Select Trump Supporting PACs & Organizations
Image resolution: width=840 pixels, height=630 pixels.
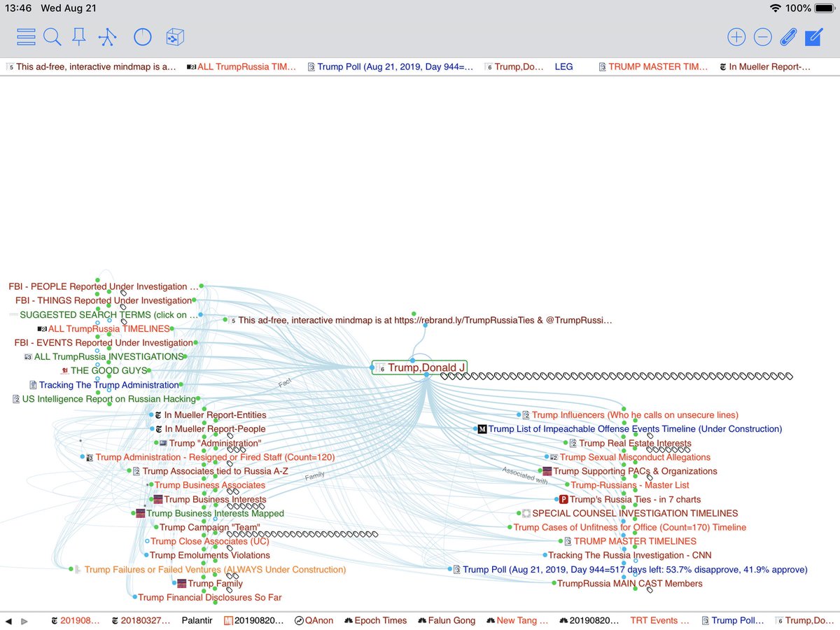pos(630,471)
